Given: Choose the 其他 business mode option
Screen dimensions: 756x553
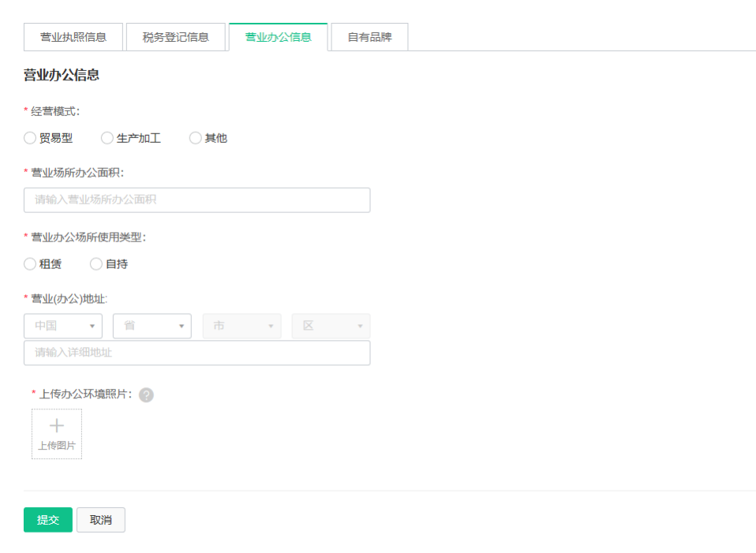Looking at the screenshot, I should pos(195,138).
